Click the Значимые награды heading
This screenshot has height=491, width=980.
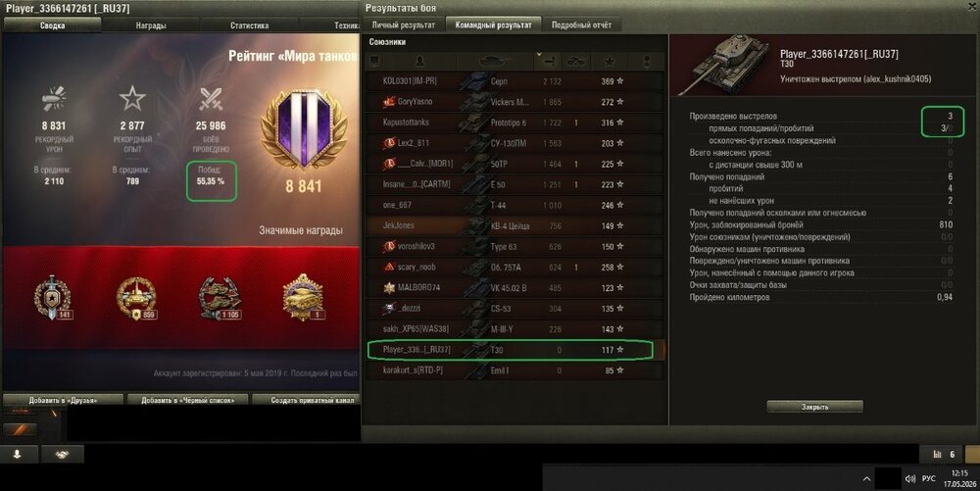(301, 230)
